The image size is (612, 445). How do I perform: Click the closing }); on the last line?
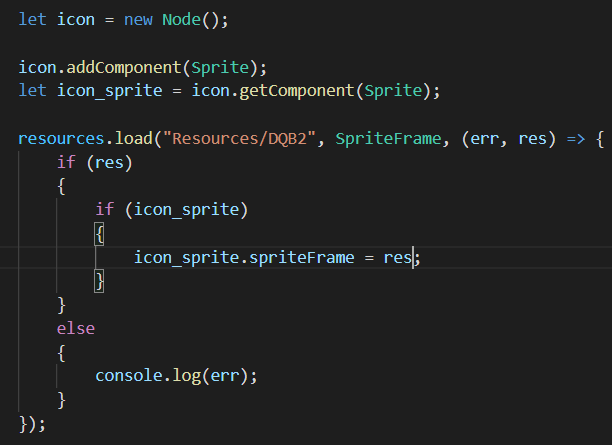coord(32,423)
